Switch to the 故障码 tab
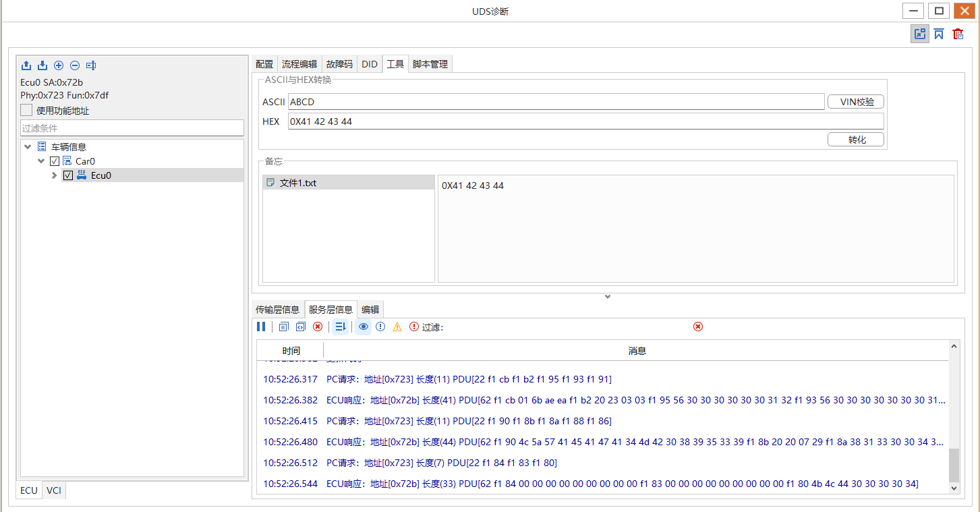Viewport: 980px width, 512px height. pyautogui.click(x=339, y=64)
